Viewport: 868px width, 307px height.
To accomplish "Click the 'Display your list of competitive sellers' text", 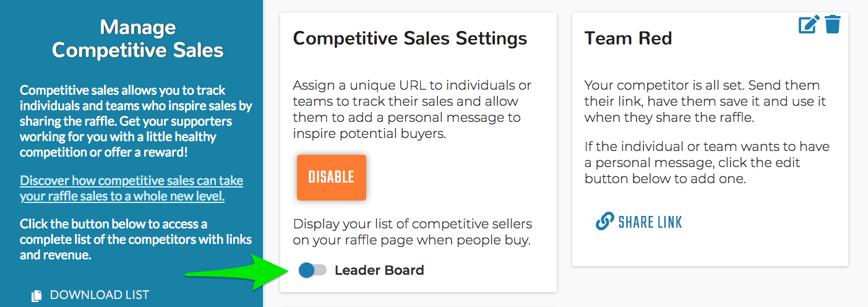I will 413,231.
